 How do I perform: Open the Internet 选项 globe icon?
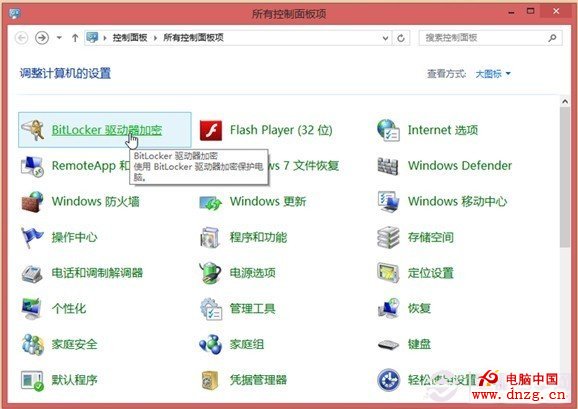(389, 130)
